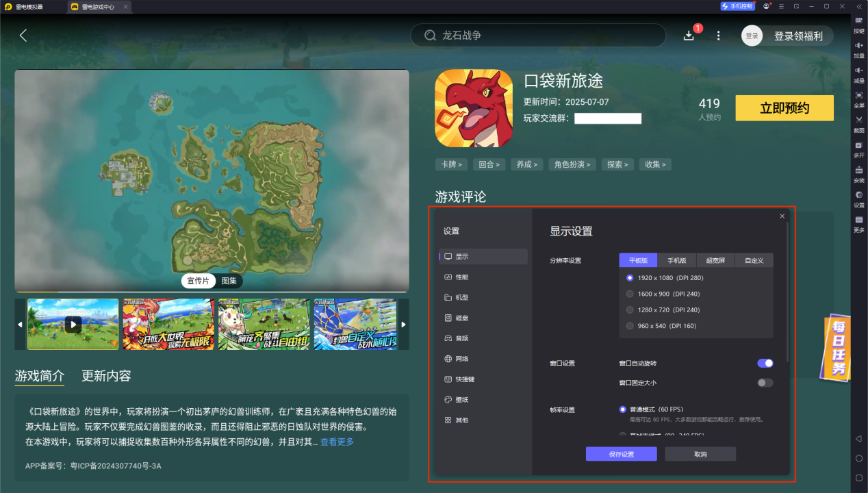Viewport: 868px width, 493px height.
Task: Switch to 游戏简介 tab
Action: click(x=40, y=376)
